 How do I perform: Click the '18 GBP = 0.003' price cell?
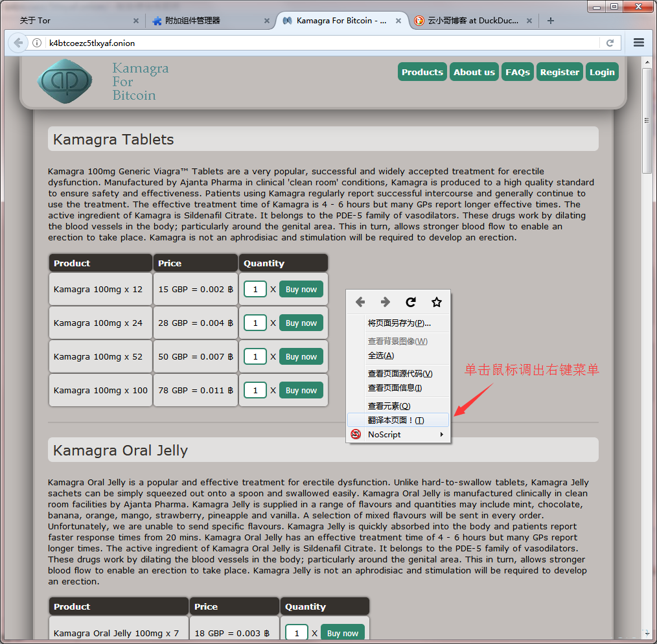tap(234, 628)
